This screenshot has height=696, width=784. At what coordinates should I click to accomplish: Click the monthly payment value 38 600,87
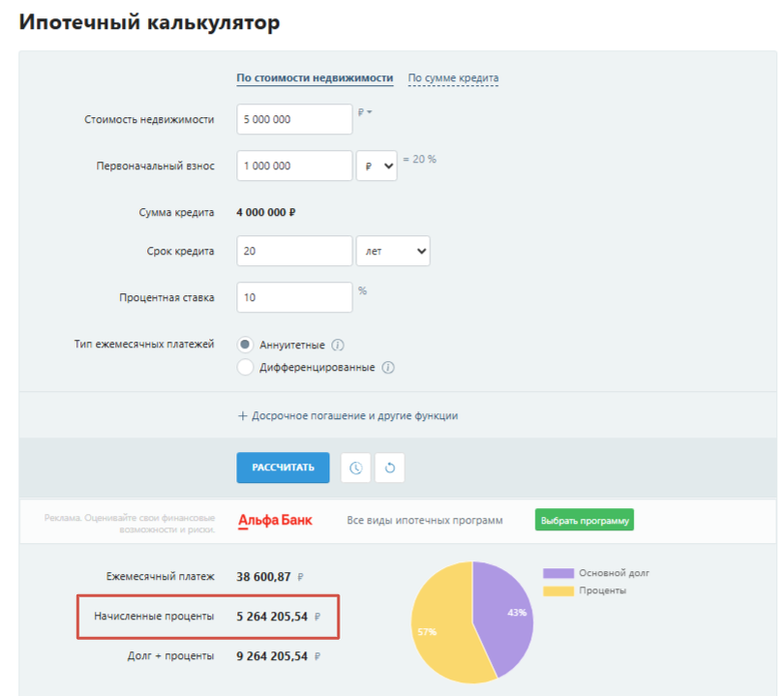pos(263,577)
